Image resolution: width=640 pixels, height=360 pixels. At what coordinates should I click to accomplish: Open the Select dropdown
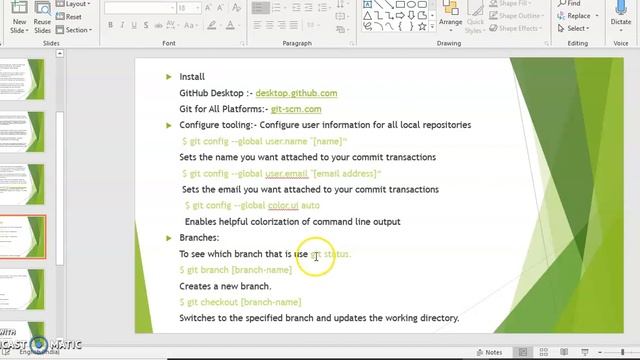click(573, 29)
